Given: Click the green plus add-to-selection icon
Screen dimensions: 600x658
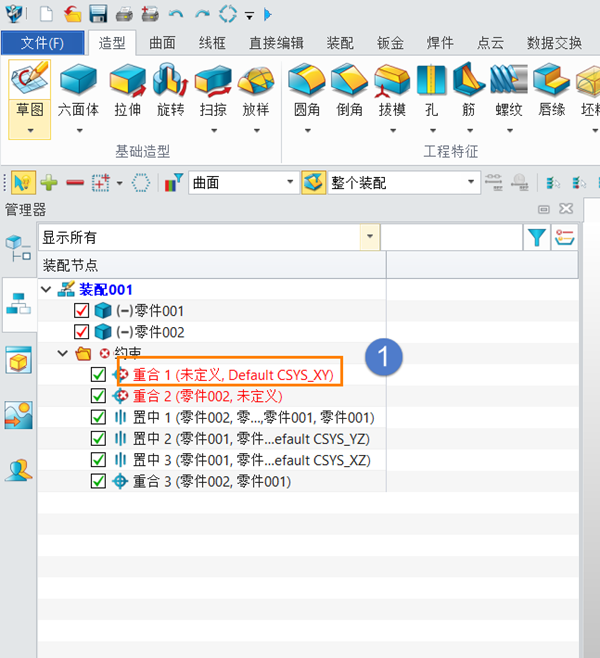Looking at the screenshot, I should click(x=49, y=183).
